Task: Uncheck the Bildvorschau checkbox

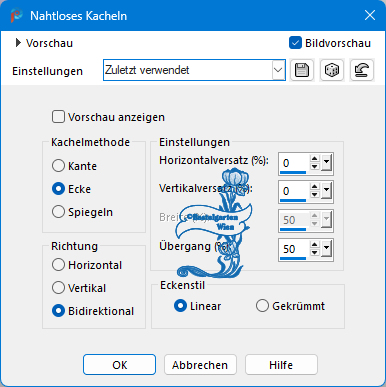Action: (295, 43)
